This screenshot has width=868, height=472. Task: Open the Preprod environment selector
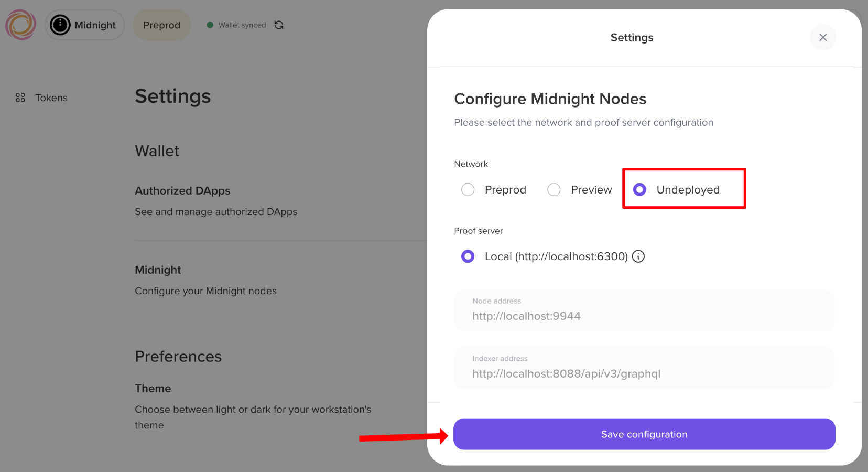click(161, 25)
